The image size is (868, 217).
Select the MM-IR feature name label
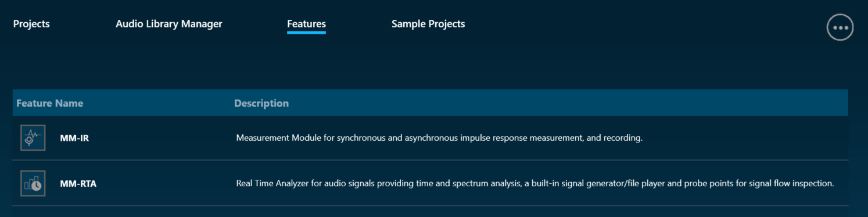74,138
